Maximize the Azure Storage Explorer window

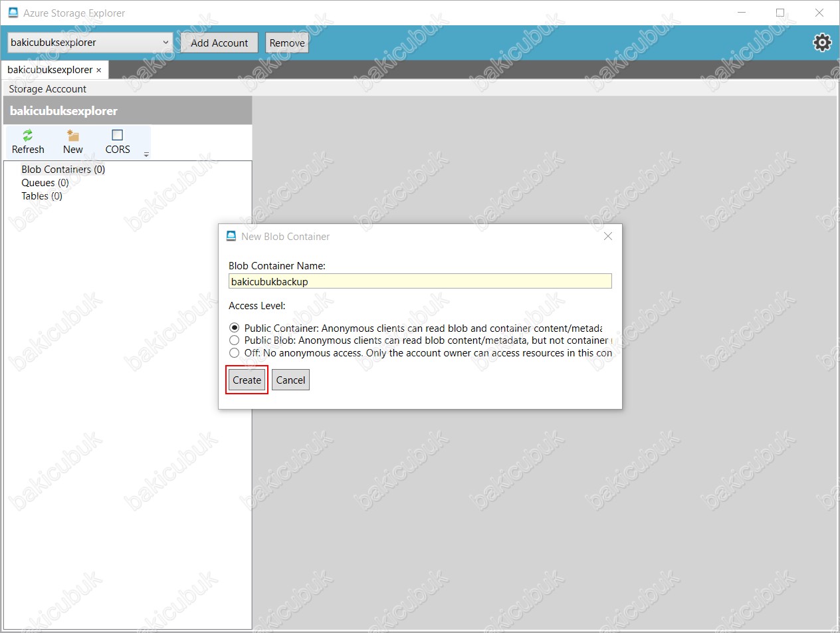coord(780,13)
